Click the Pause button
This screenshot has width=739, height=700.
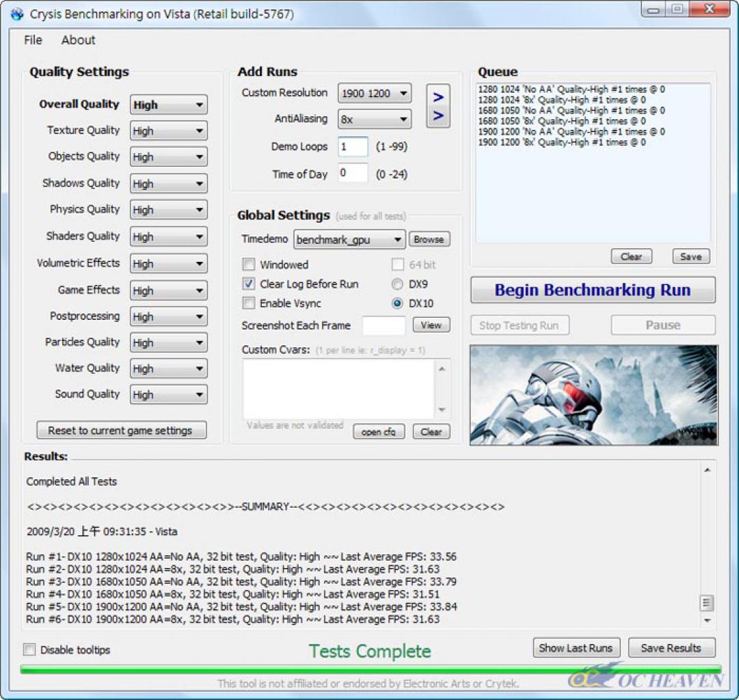tap(663, 325)
